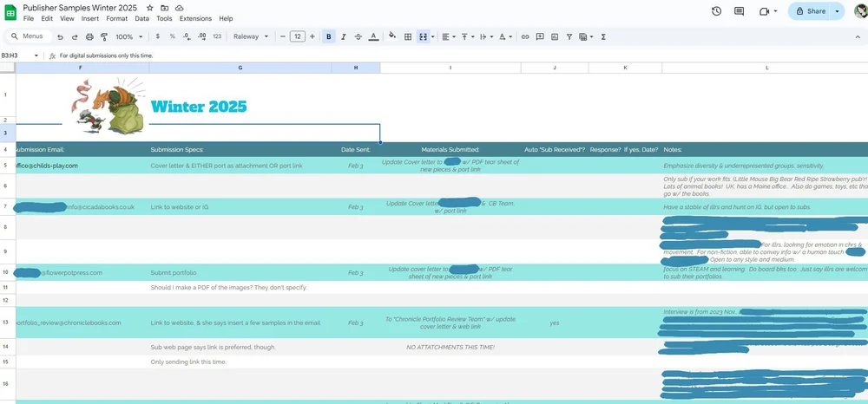868x404 pixels.
Task: Decrease decimal places
Action: tap(187, 36)
